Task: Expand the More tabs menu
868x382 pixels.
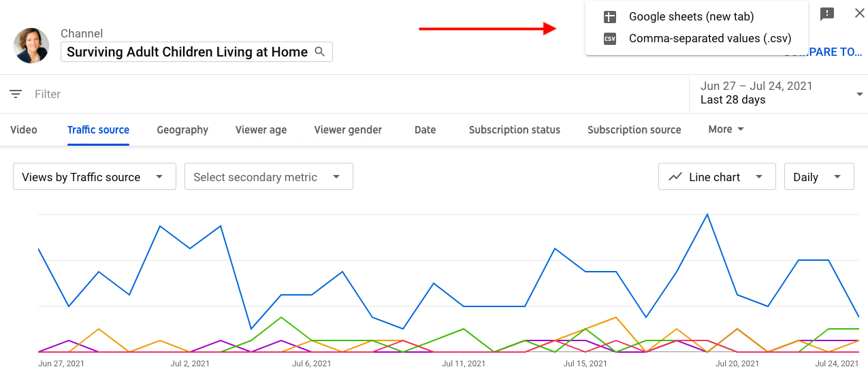Action: 726,129
